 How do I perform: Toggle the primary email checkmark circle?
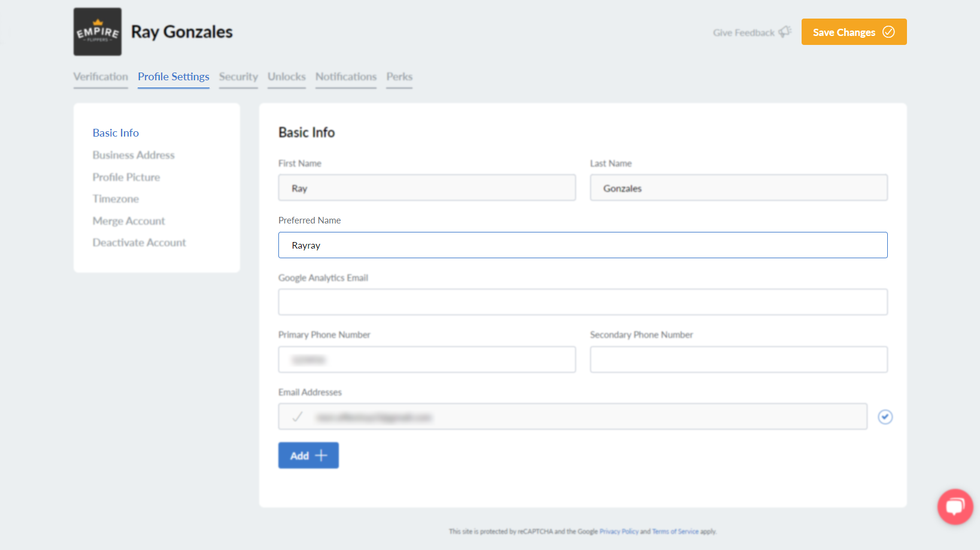[885, 417]
